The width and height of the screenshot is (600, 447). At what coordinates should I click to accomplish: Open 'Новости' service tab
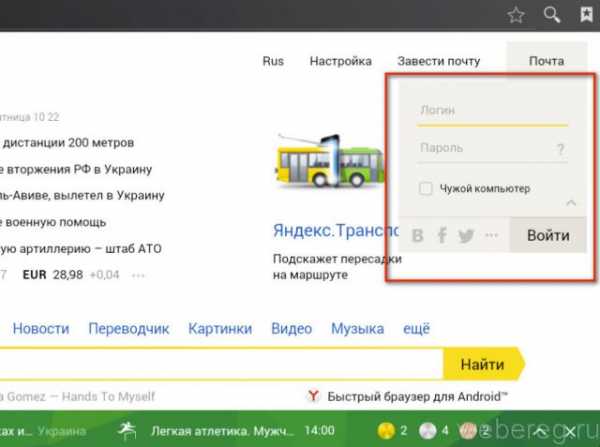pyautogui.click(x=41, y=328)
